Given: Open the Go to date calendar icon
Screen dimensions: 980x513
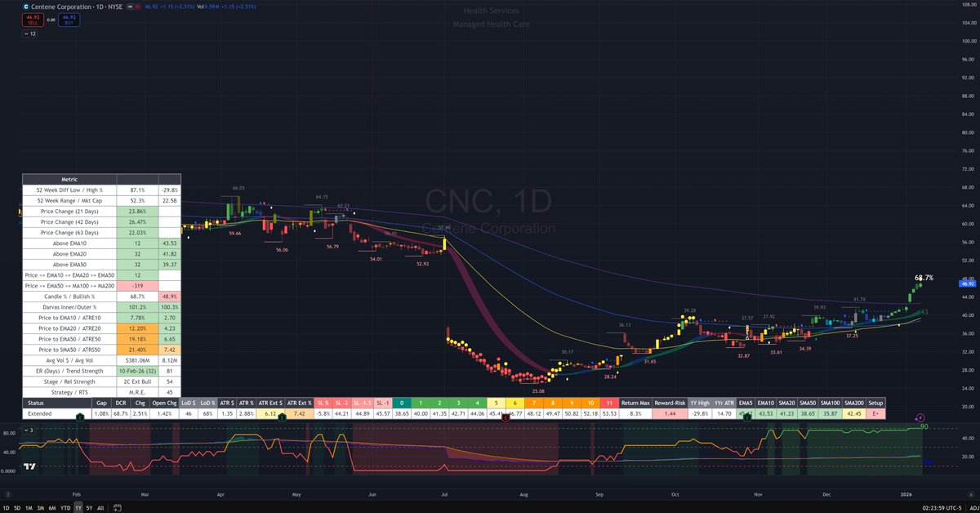Looking at the screenshot, I should 118,507.
